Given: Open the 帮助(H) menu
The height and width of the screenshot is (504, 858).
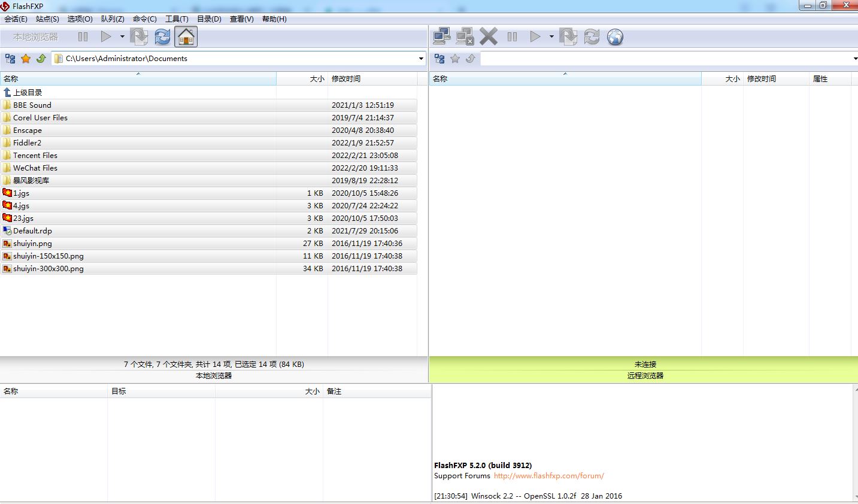Looking at the screenshot, I should (x=274, y=19).
